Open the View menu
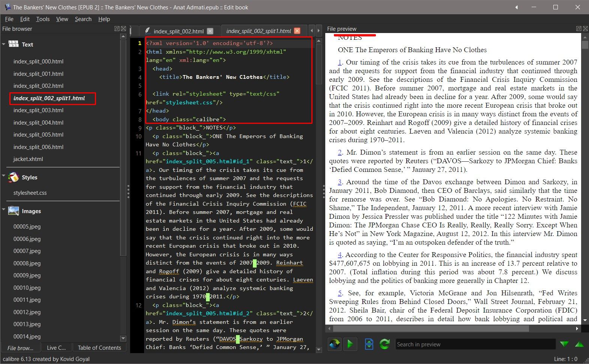This screenshot has height=364, width=589. [x=62, y=19]
